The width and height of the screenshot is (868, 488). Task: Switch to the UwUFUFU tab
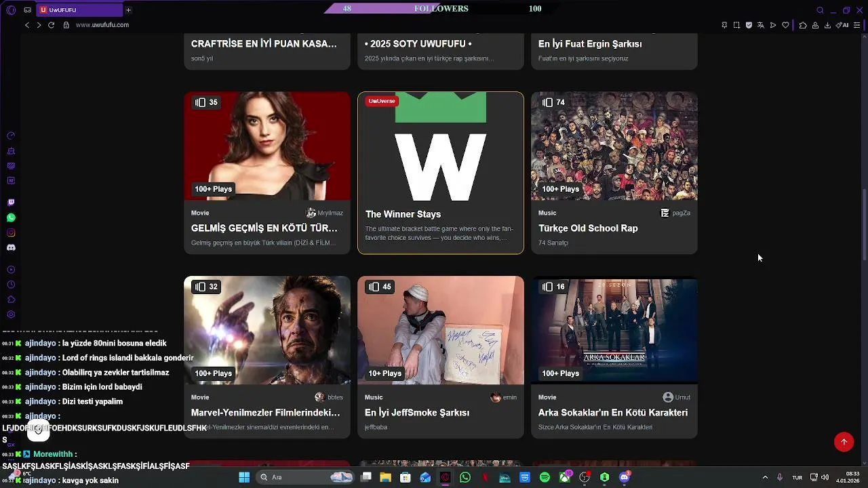click(78, 10)
